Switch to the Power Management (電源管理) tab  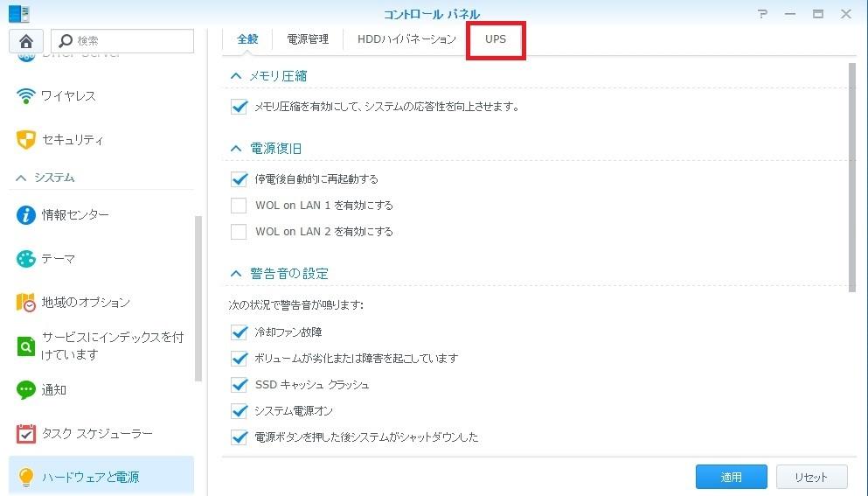[x=308, y=39]
